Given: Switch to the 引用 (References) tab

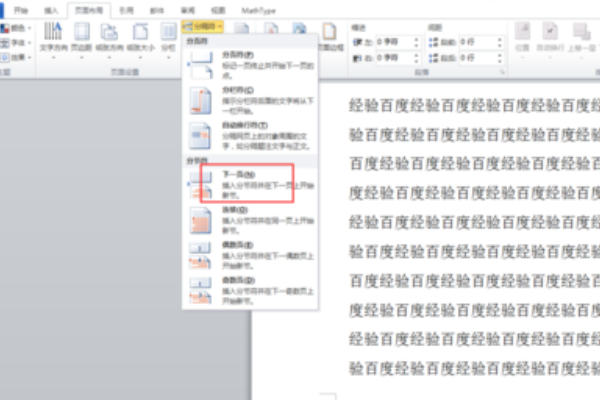Looking at the screenshot, I should pyautogui.click(x=126, y=10).
